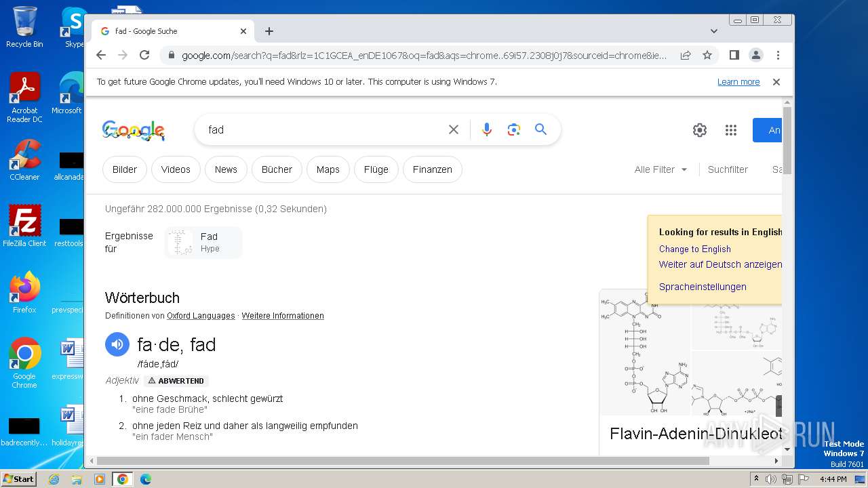
Task: Search by image with Lens icon
Action: point(513,129)
